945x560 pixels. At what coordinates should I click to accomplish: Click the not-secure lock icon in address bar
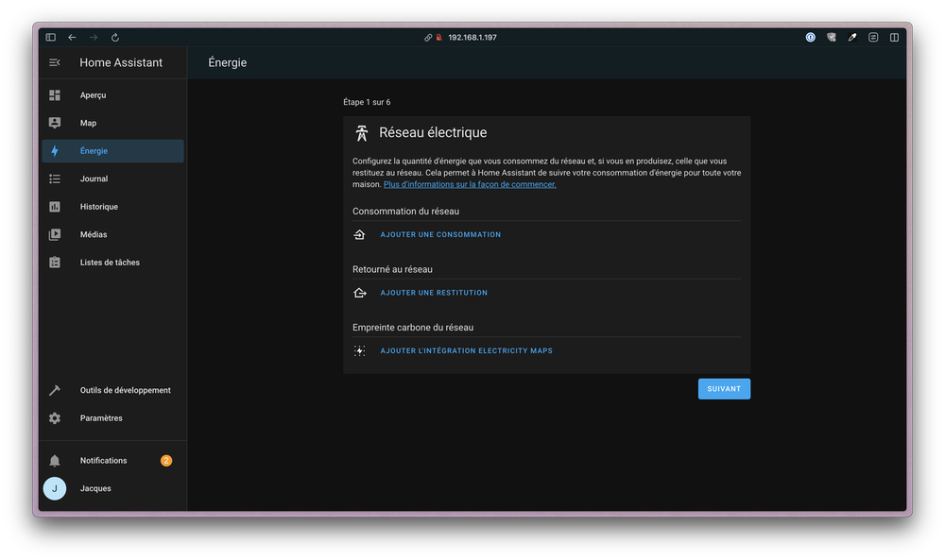(x=439, y=38)
